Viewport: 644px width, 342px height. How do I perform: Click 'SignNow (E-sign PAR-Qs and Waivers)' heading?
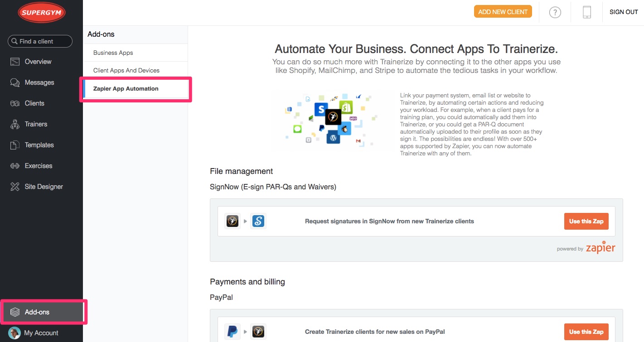click(273, 187)
